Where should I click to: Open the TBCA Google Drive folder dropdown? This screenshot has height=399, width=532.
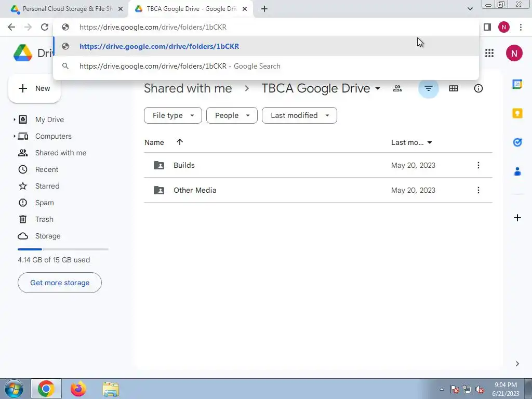click(x=378, y=89)
